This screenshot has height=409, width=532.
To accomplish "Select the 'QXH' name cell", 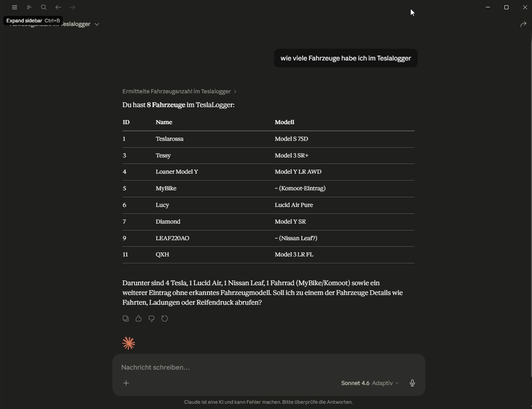I will [x=162, y=254].
